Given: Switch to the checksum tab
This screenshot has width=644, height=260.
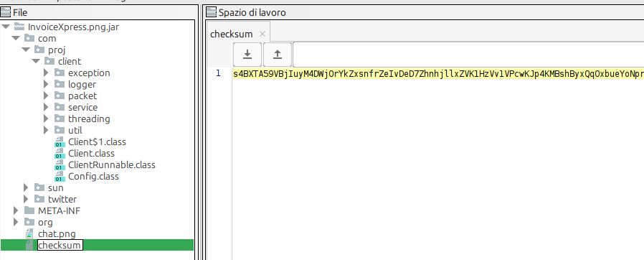Looking at the screenshot, I should [x=231, y=34].
